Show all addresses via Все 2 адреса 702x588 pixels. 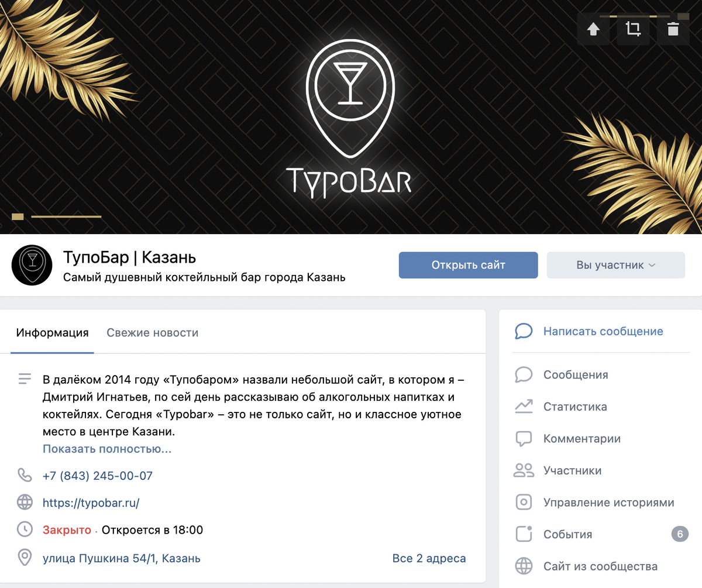click(x=429, y=559)
